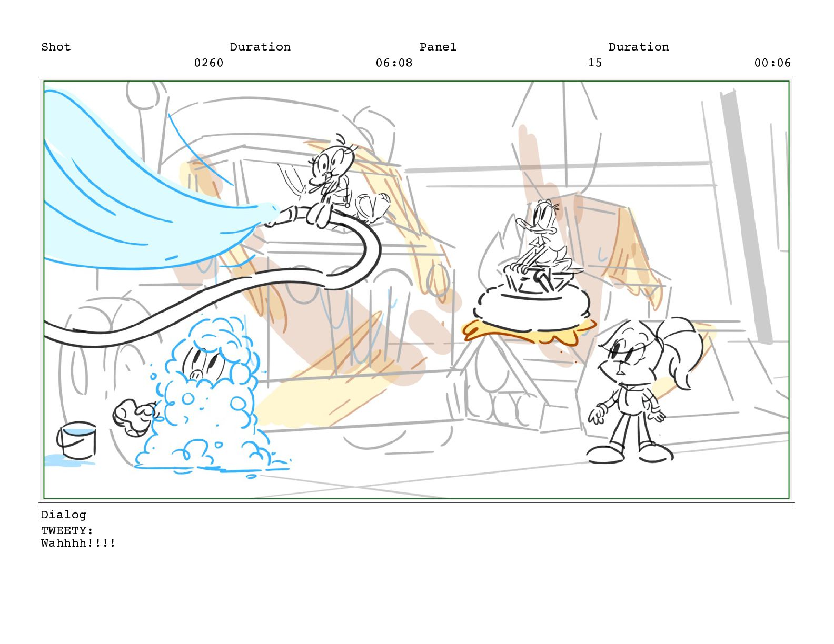Click the panel duration value '00:06'
Viewport: 834px width, 644px height.
(772, 63)
